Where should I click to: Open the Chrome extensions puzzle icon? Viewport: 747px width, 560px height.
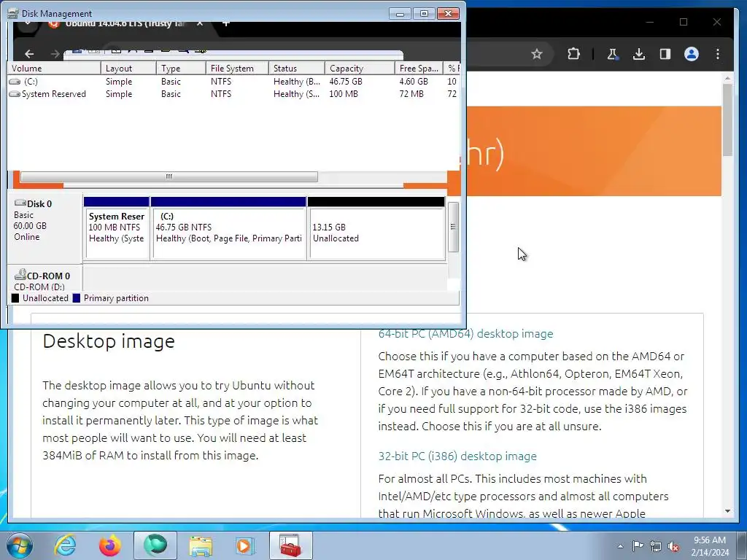573,54
